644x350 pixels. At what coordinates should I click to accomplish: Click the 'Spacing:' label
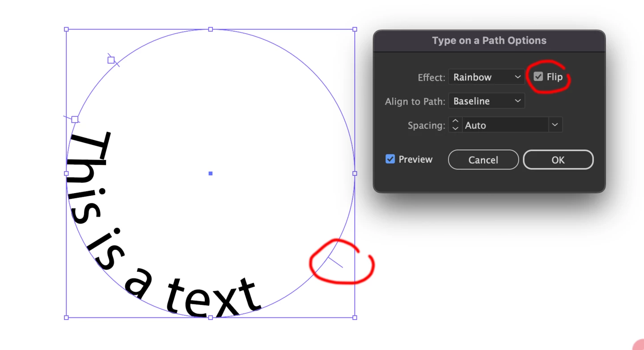pyautogui.click(x=427, y=126)
